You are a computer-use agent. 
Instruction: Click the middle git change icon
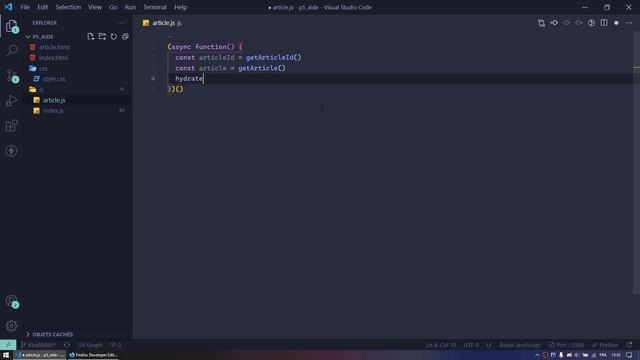point(567,23)
